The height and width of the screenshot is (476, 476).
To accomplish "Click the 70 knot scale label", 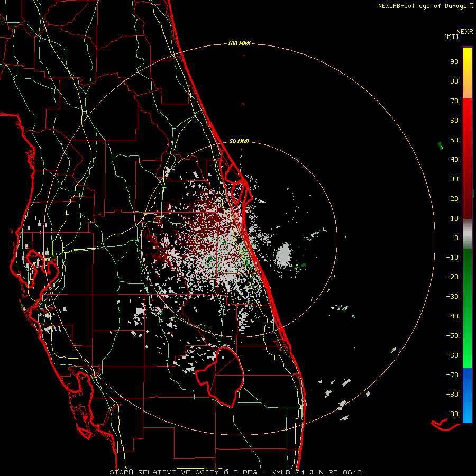I will click(454, 101).
